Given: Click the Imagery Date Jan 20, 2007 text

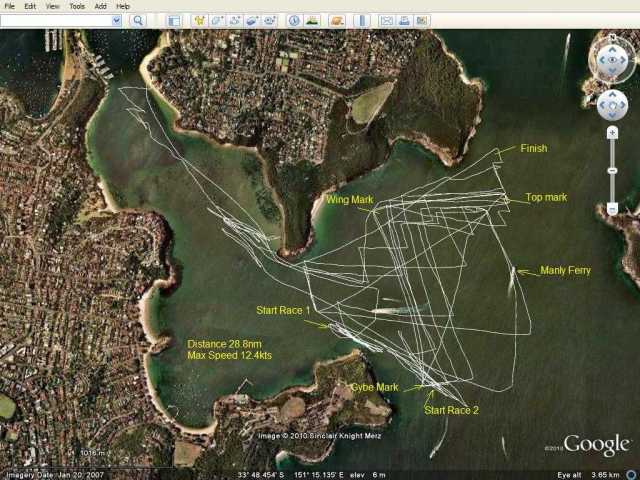Looking at the screenshot, I should pos(56,475).
